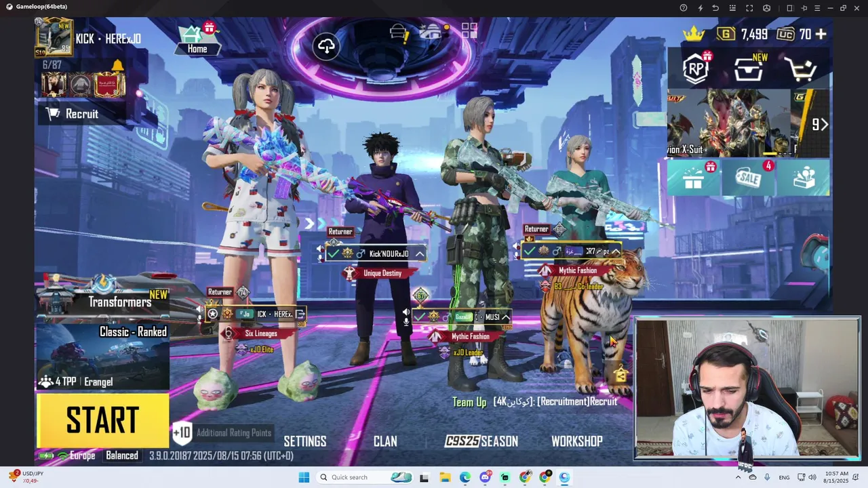Open the inventory crate marked NEW

point(750,68)
